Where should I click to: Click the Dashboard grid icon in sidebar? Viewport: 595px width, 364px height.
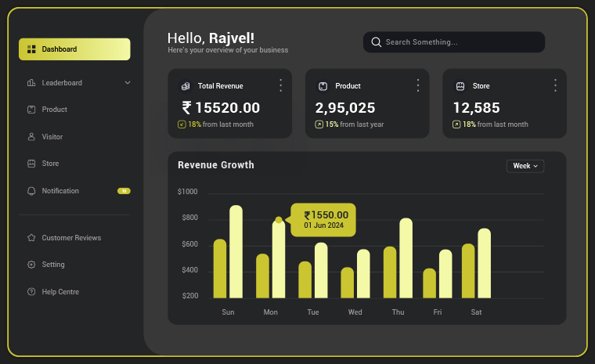tap(31, 49)
